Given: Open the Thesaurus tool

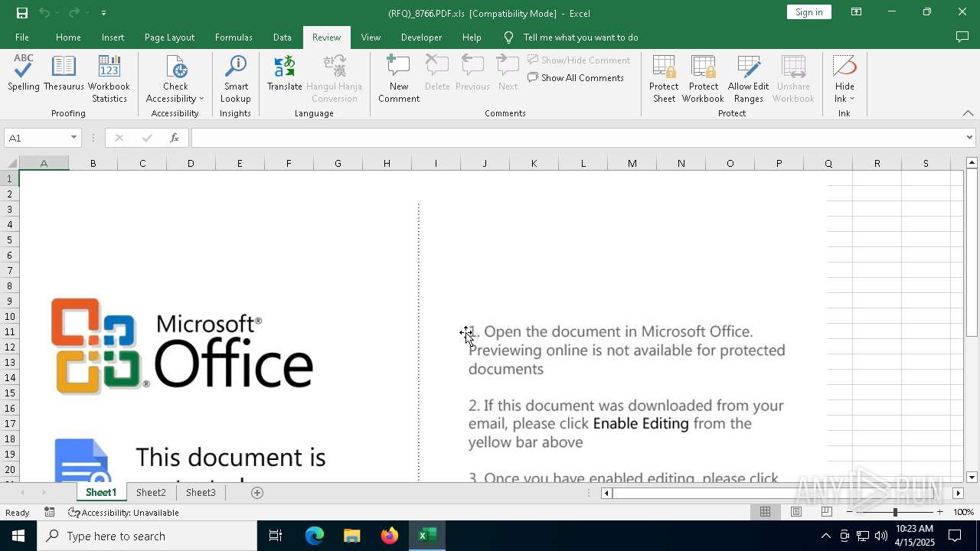Looking at the screenshot, I should (64, 73).
